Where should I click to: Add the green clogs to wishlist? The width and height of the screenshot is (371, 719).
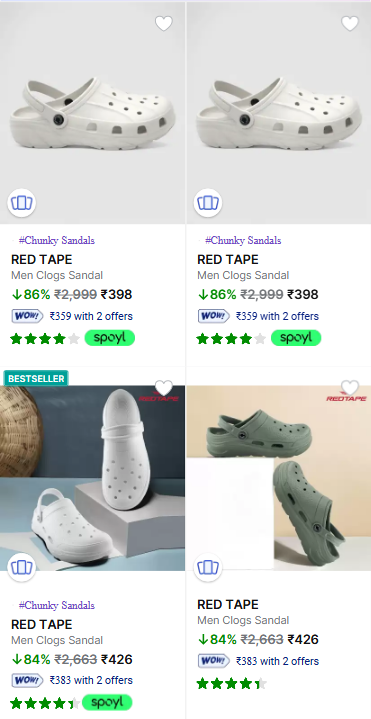coord(349,388)
